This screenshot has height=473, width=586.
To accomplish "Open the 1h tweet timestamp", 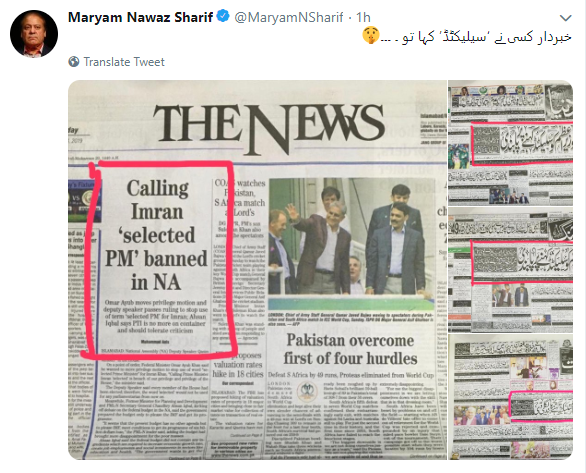I will tap(363, 17).
